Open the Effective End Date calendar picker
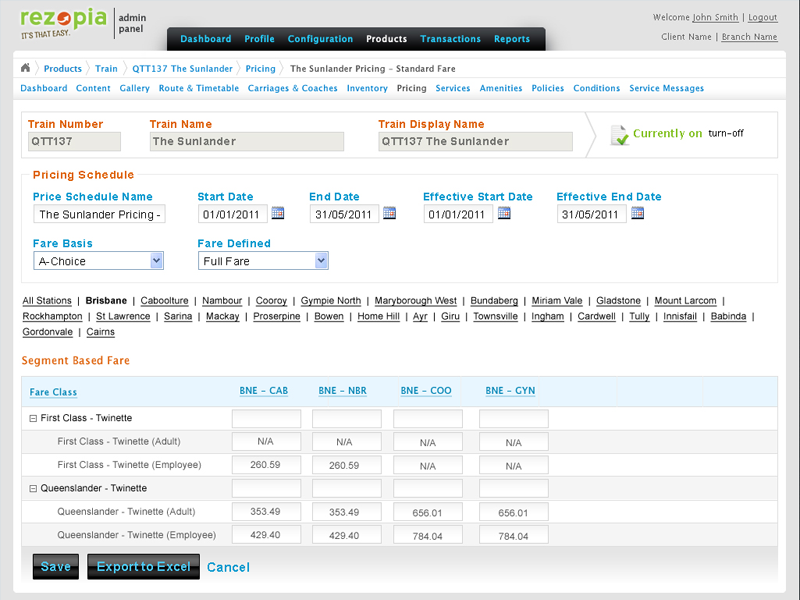 coord(638,213)
